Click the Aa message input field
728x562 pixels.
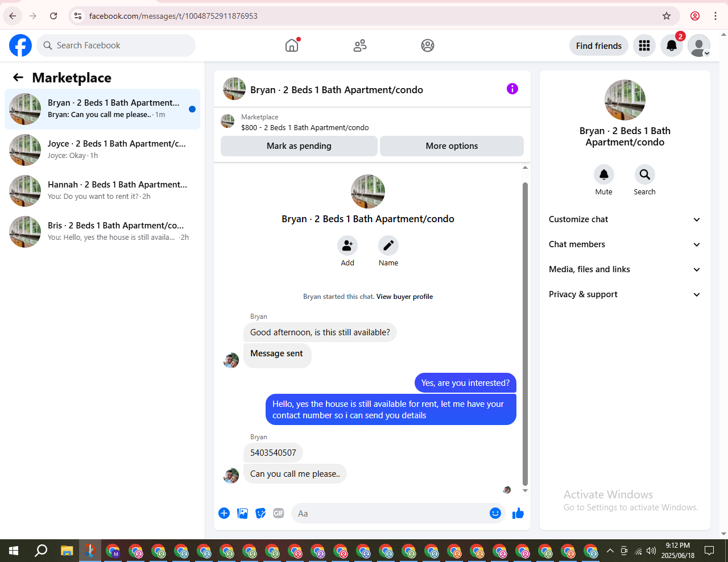pos(390,514)
